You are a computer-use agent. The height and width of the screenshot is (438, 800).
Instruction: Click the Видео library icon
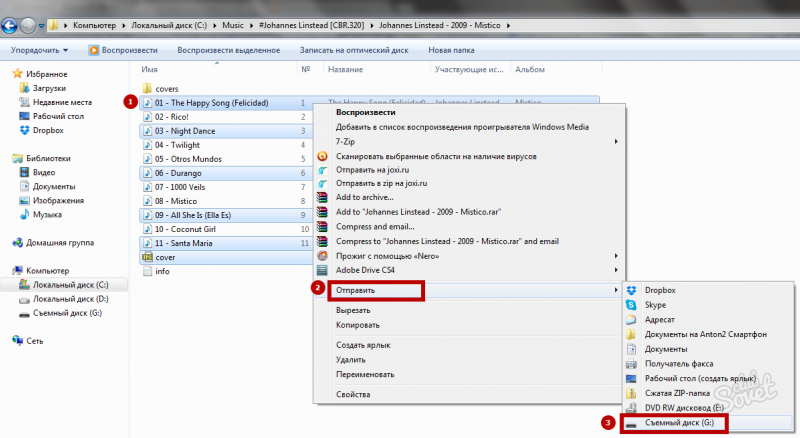[x=24, y=173]
